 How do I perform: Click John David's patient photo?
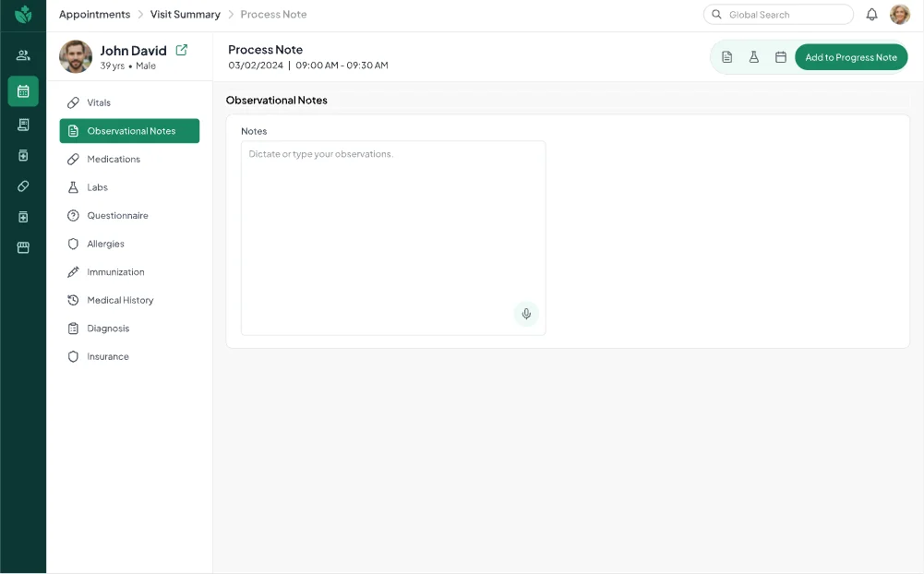[x=76, y=56]
